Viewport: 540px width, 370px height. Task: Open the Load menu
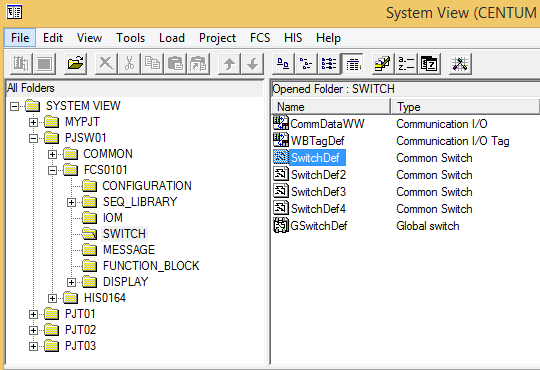172,38
